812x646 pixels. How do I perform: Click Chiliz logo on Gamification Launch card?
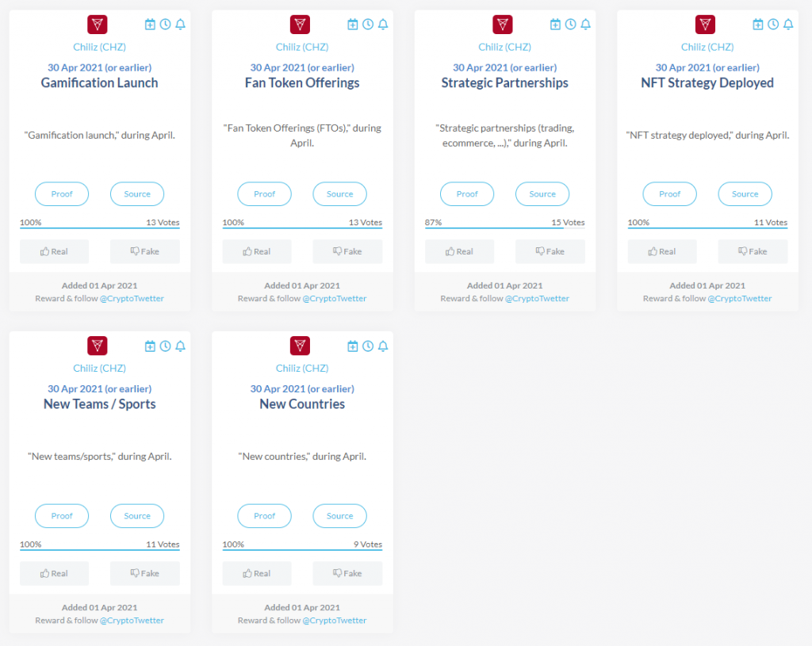click(97, 25)
